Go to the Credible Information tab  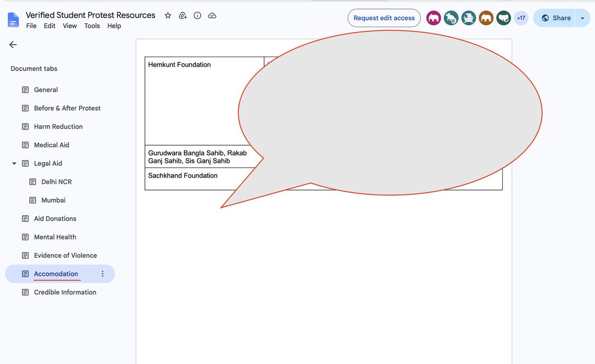(60, 292)
